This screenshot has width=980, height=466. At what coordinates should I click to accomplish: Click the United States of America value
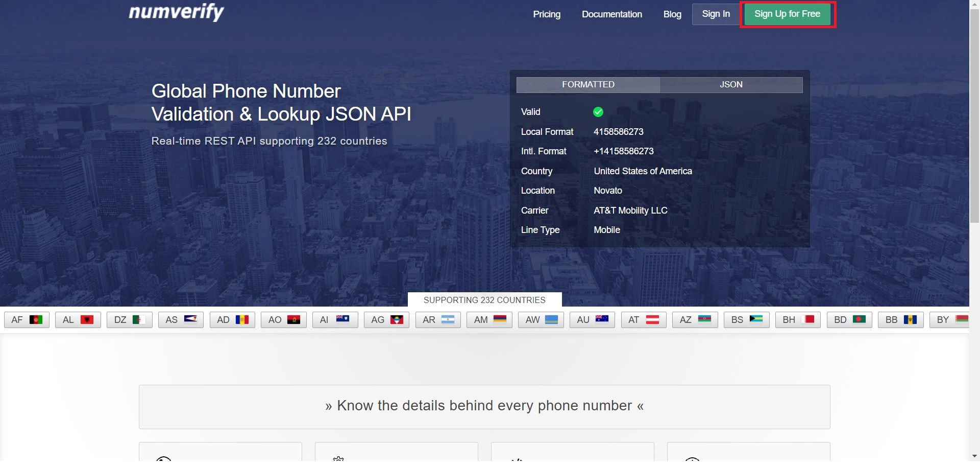coord(643,171)
